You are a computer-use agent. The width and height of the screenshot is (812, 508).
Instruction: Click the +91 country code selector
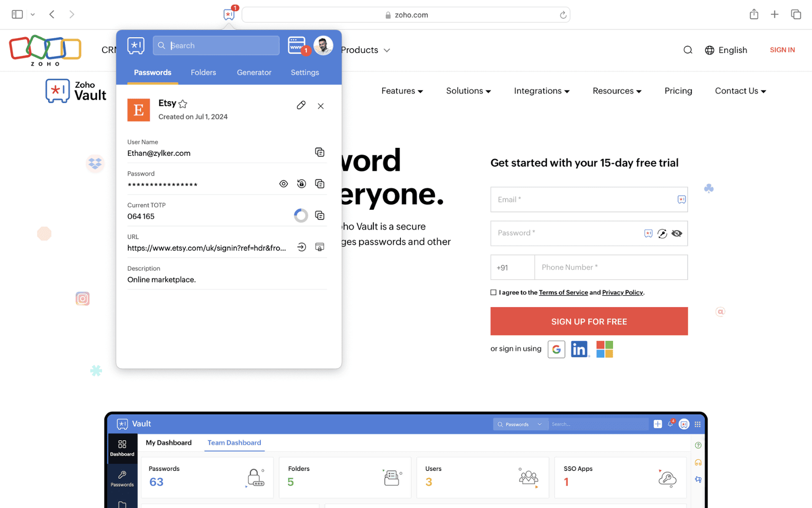click(513, 267)
